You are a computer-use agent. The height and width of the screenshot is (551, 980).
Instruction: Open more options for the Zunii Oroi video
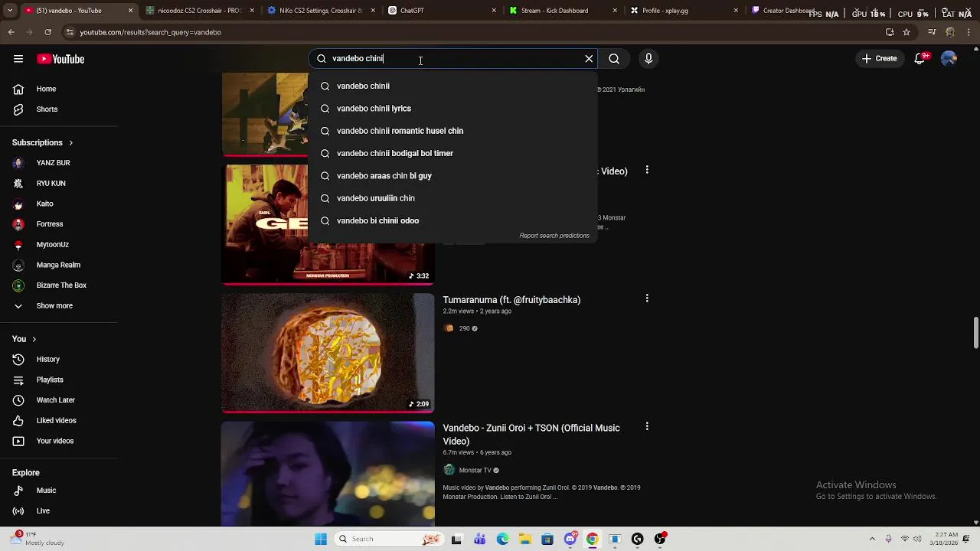point(647,426)
